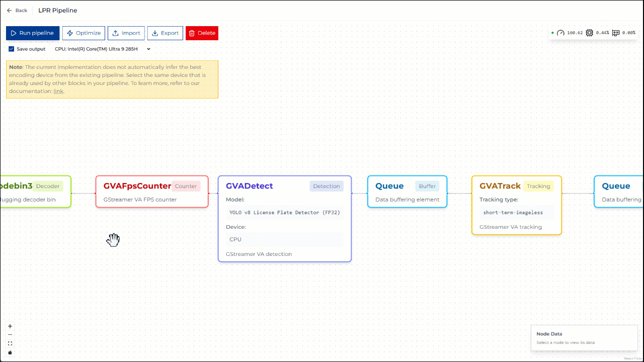The height and width of the screenshot is (362, 644).
Task: Click the green status indicator dot
Action: pos(552,33)
